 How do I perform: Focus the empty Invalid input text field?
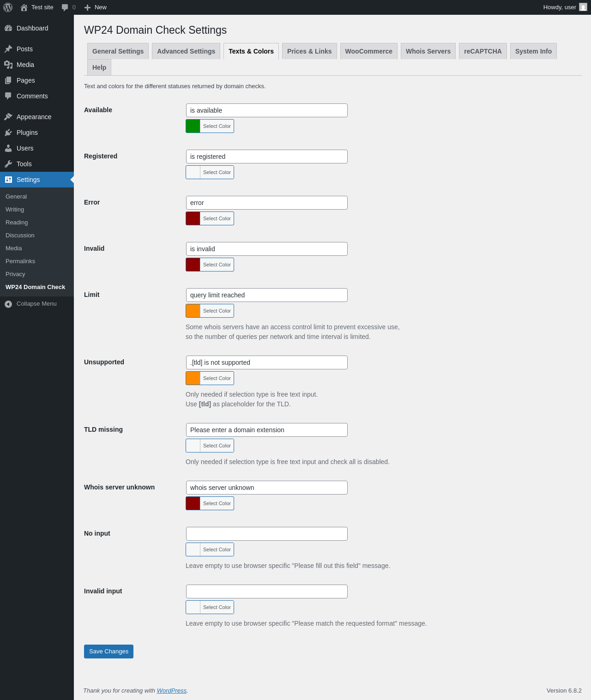pos(266,591)
